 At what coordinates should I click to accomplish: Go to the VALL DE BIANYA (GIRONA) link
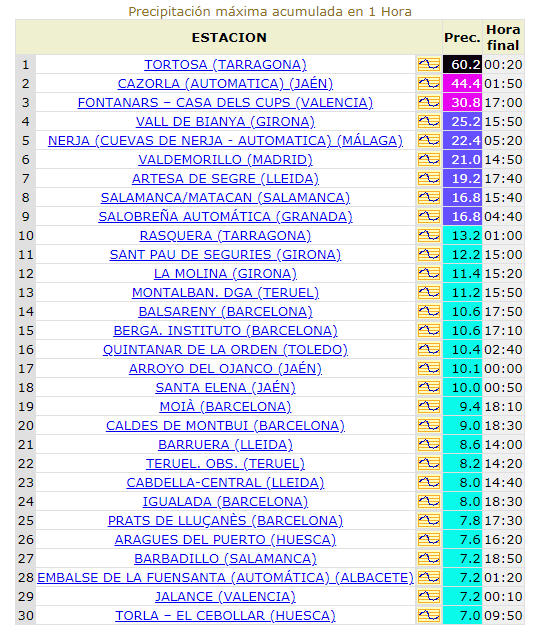click(225, 122)
